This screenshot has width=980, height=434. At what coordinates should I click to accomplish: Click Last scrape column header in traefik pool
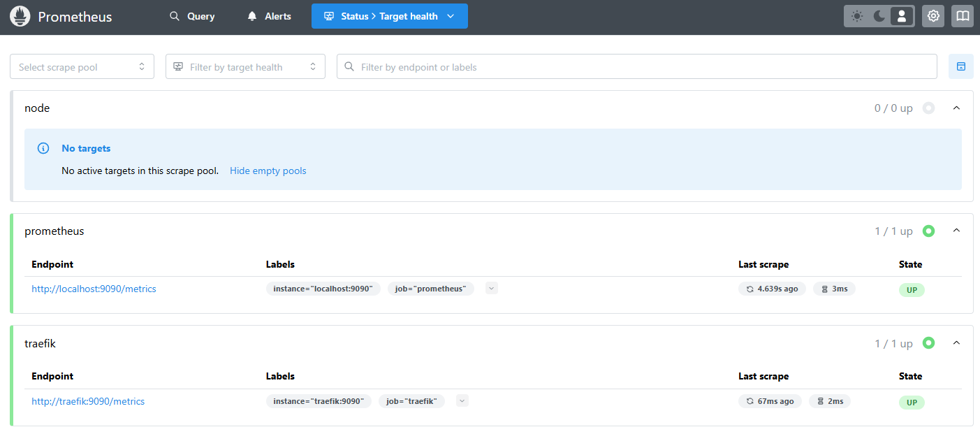click(763, 376)
